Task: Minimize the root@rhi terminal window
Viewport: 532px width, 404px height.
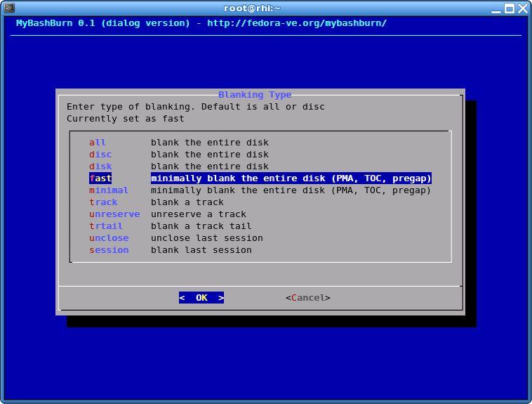Action: click(497, 8)
